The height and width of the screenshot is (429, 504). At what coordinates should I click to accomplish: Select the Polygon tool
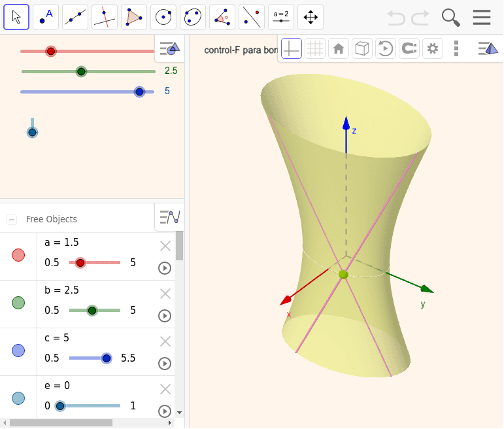[134, 17]
